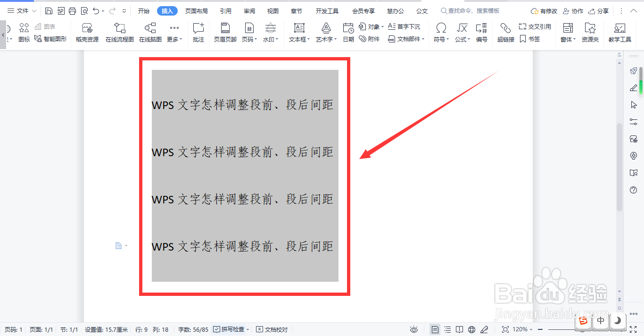644x336 pixels.
Task: Switch to 开始 tab
Action: point(144,11)
